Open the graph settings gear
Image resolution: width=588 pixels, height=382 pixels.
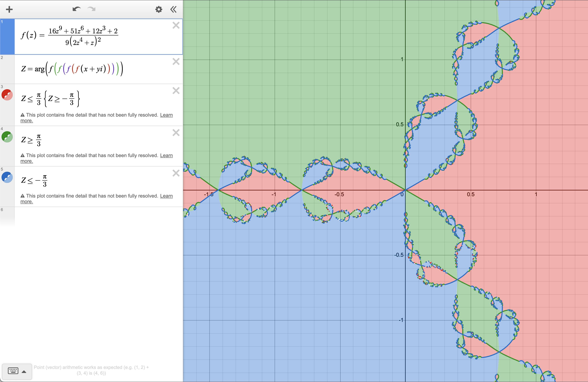[158, 9]
